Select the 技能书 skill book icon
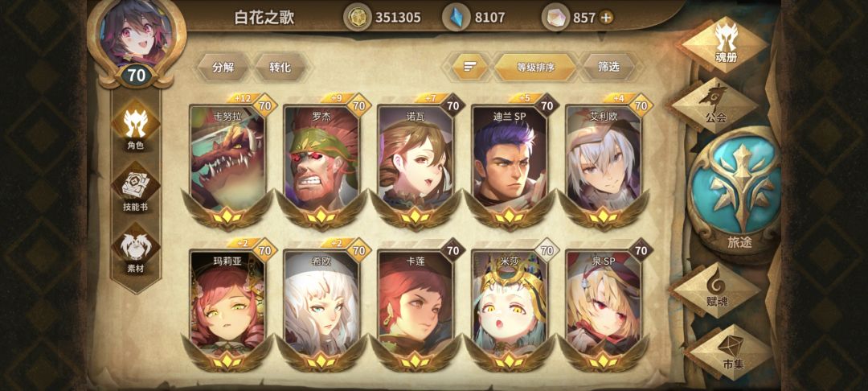868x391 pixels. pyautogui.click(x=136, y=190)
